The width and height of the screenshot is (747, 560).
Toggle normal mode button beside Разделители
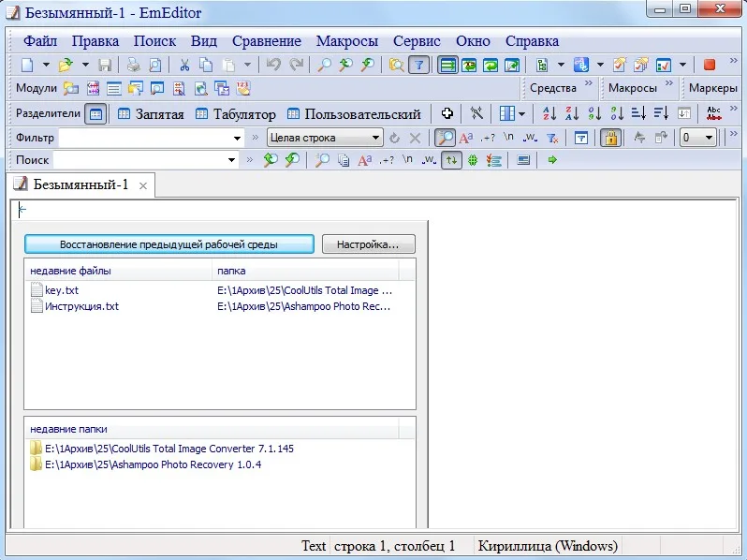click(95, 114)
